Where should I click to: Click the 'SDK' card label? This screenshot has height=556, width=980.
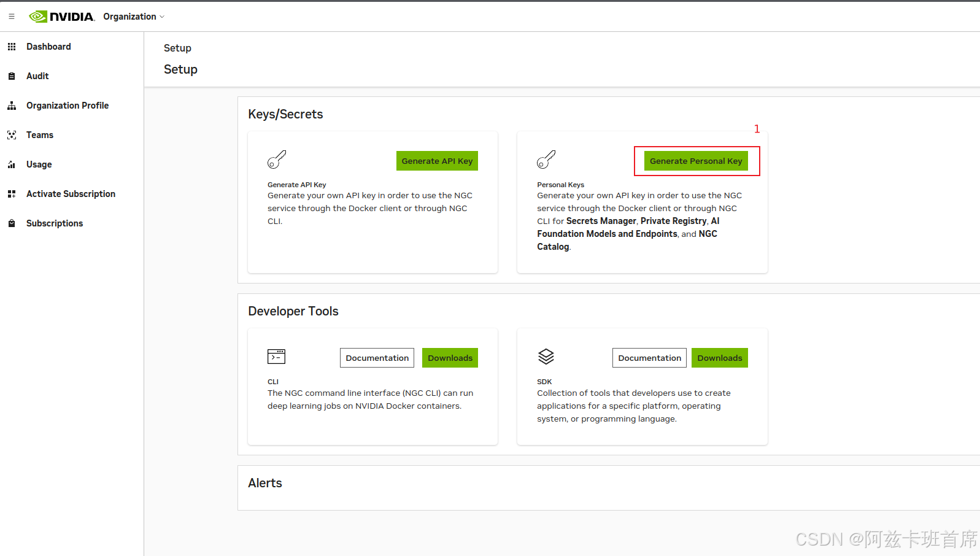[x=544, y=382]
